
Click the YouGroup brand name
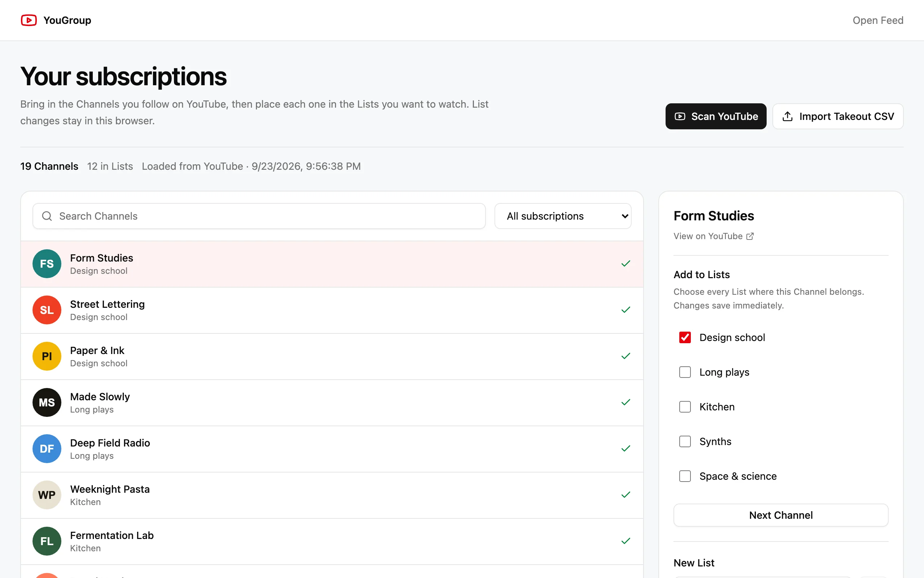click(67, 20)
